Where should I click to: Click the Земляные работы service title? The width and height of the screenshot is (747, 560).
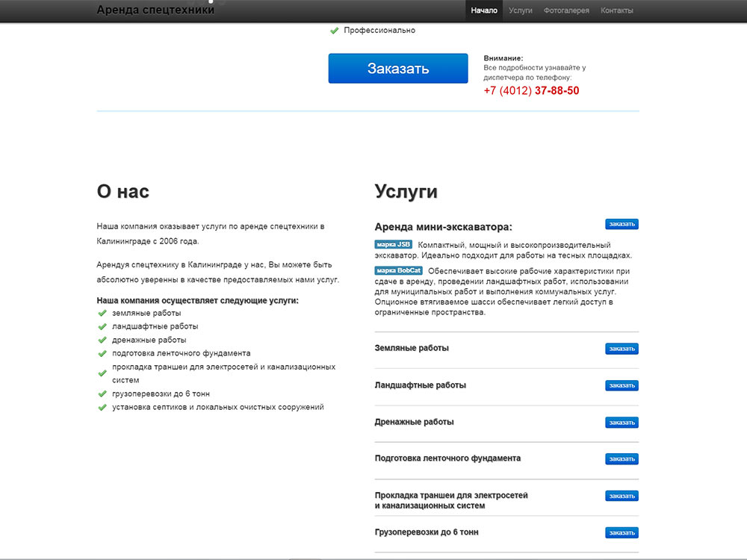coord(412,348)
